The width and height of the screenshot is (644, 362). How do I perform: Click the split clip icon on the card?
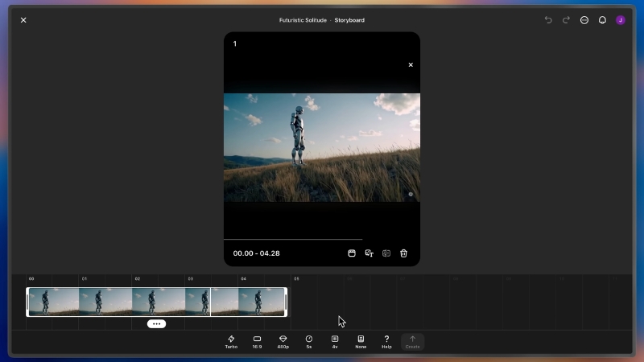click(x=386, y=253)
